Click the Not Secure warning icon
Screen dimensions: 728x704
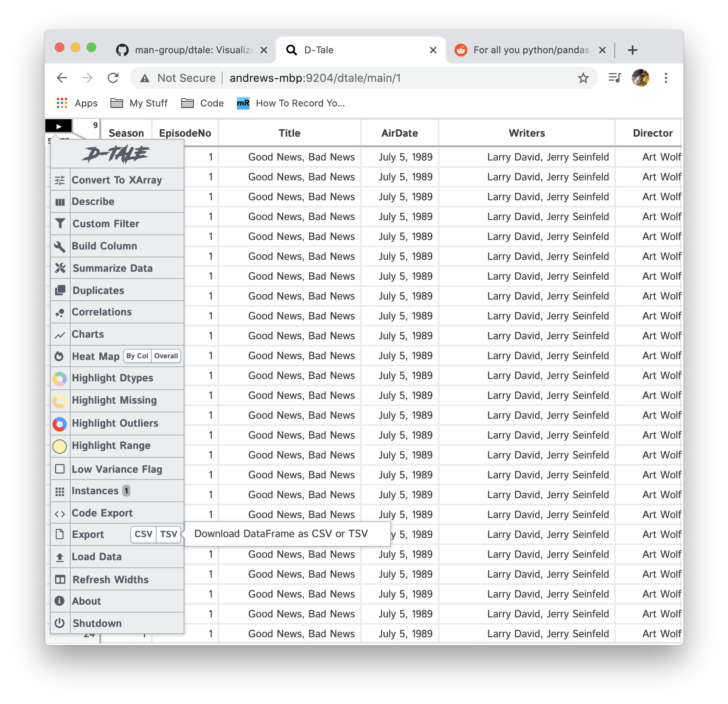[145, 78]
